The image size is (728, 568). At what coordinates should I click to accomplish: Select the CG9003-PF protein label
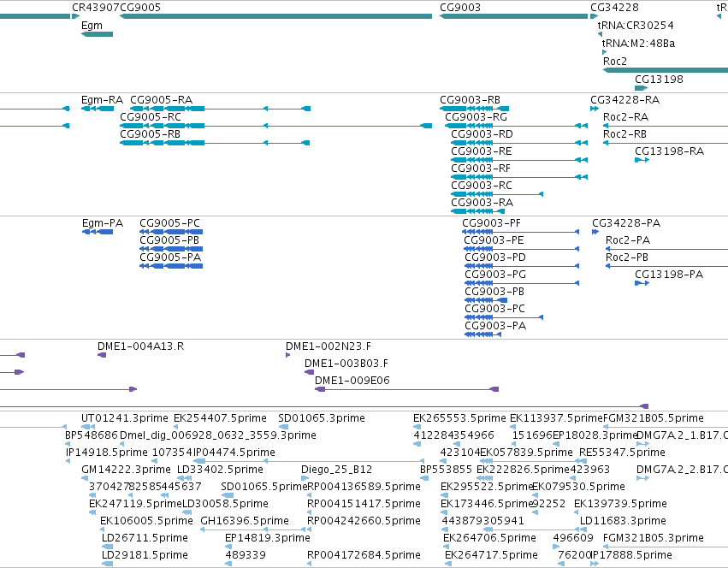pyautogui.click(x=491, y=223)
